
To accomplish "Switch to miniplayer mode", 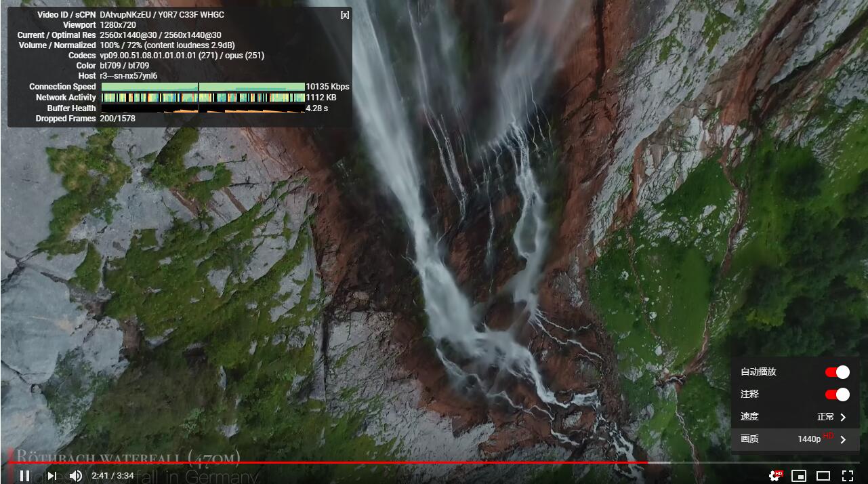I will (799, 476).
